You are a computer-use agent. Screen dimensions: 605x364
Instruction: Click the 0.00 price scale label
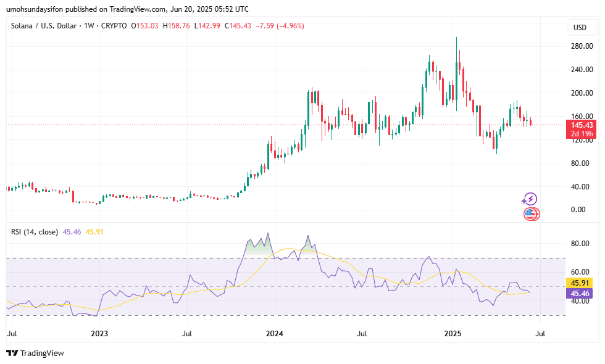coord(578,210)
